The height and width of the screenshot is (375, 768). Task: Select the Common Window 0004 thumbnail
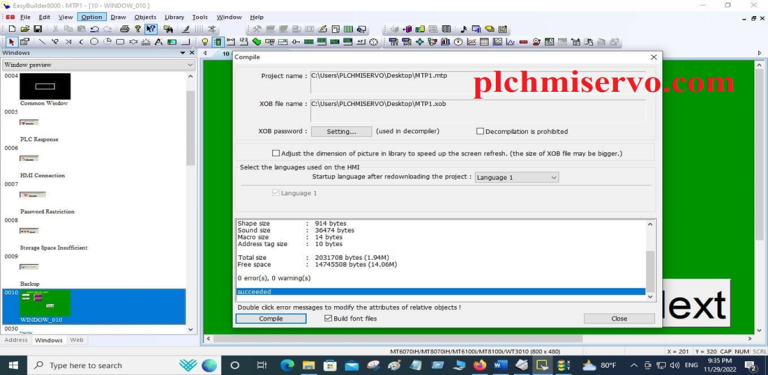coord(45,87)
